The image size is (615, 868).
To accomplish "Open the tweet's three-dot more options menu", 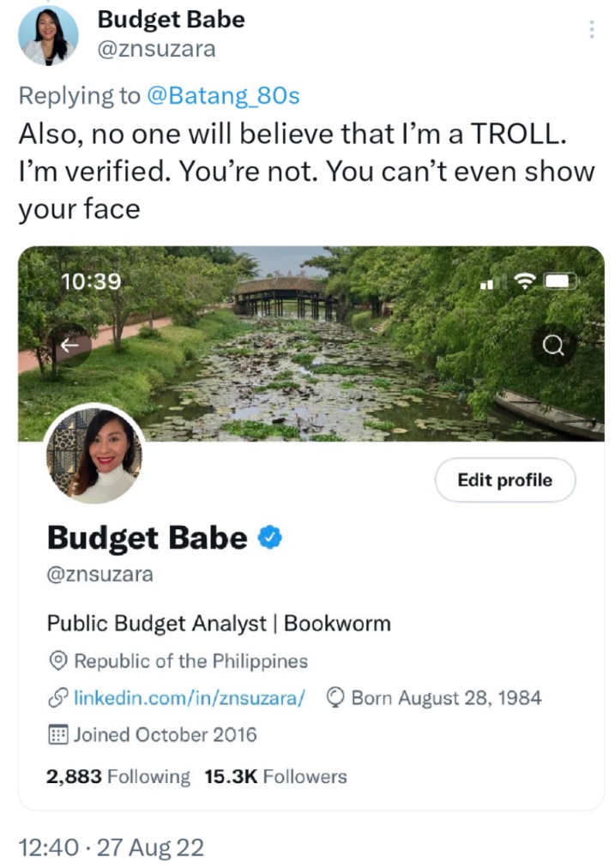I will 592,29.
